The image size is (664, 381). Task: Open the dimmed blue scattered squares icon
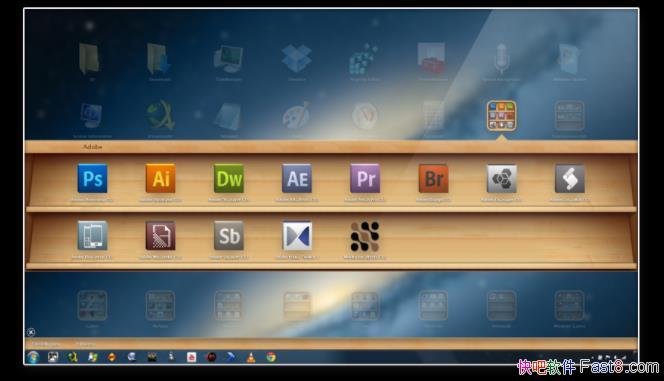[x=363, y=59]
